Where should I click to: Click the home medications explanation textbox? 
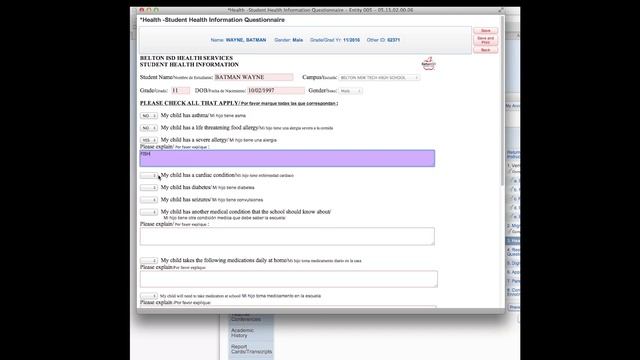(289, 279)
